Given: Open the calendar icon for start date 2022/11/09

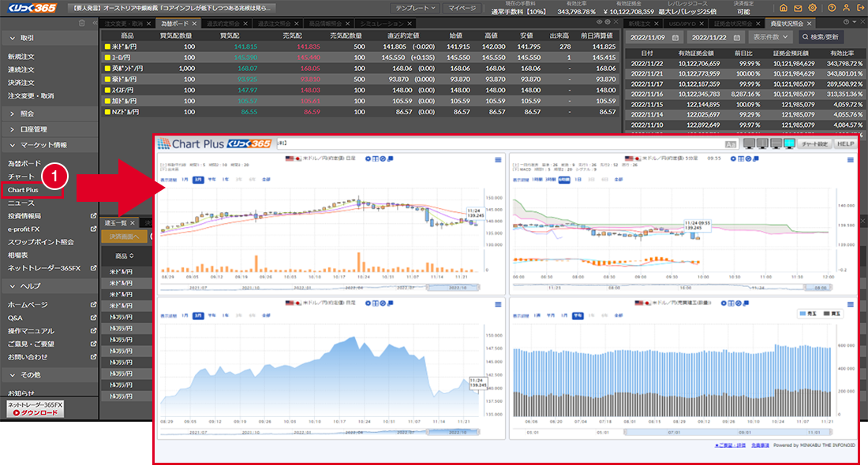Looking at the screenshot, I should [675, 38].
